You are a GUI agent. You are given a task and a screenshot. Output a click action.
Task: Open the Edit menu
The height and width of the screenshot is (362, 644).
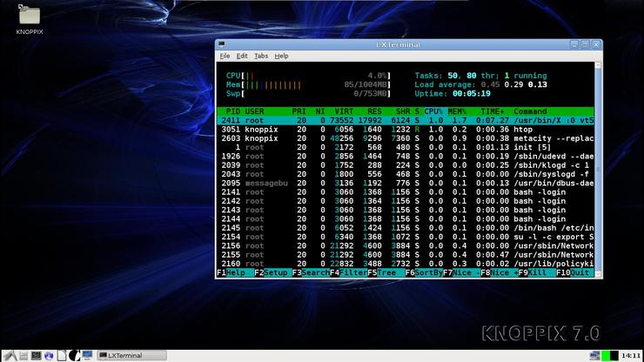point(242,56)
